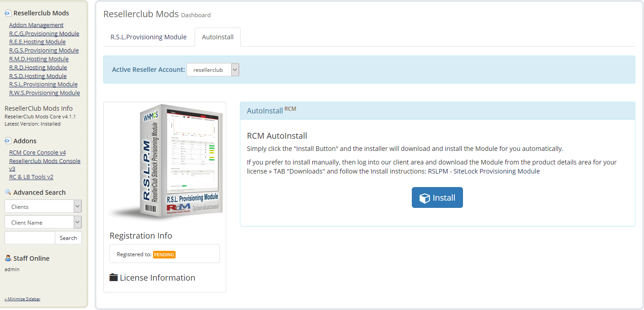
Task: Click the License Information heading
Action: coord(157,277)
